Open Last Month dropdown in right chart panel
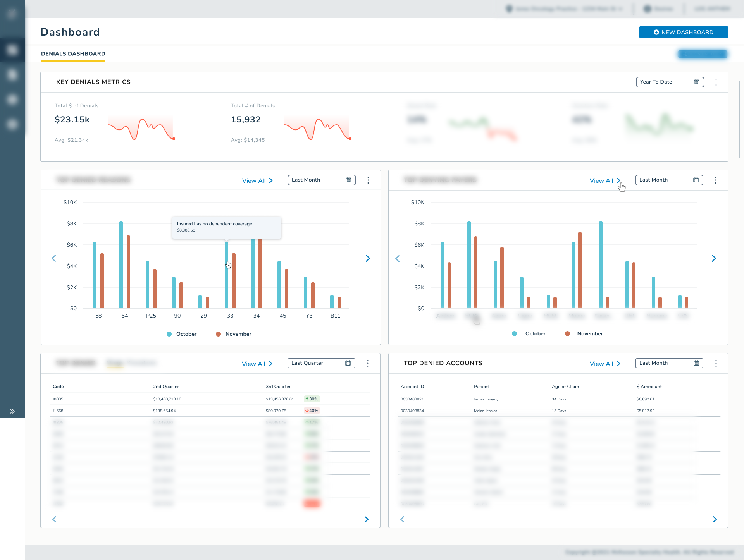 [x=669, y=180]
